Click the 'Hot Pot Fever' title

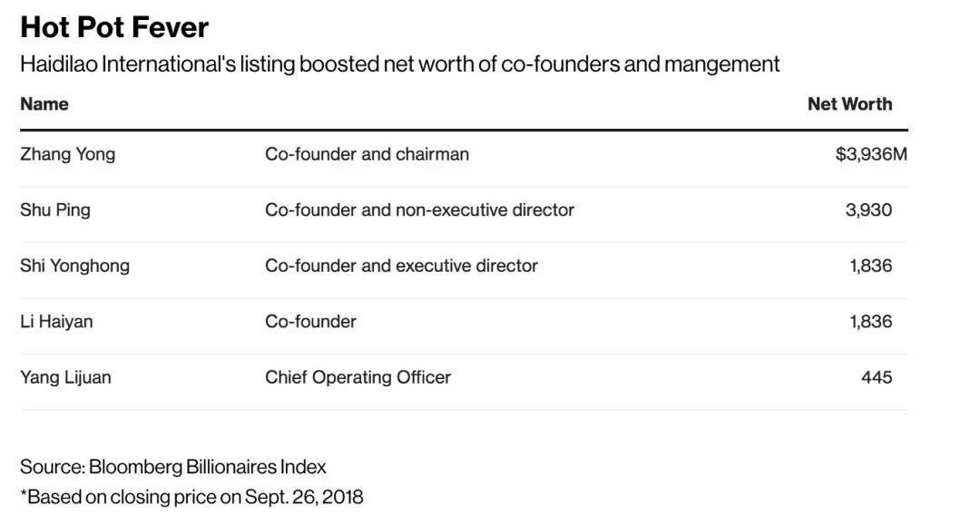coord(114,27)
